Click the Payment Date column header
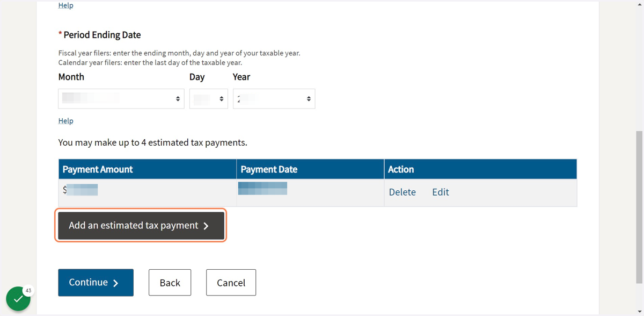 [x=310, y=169]
